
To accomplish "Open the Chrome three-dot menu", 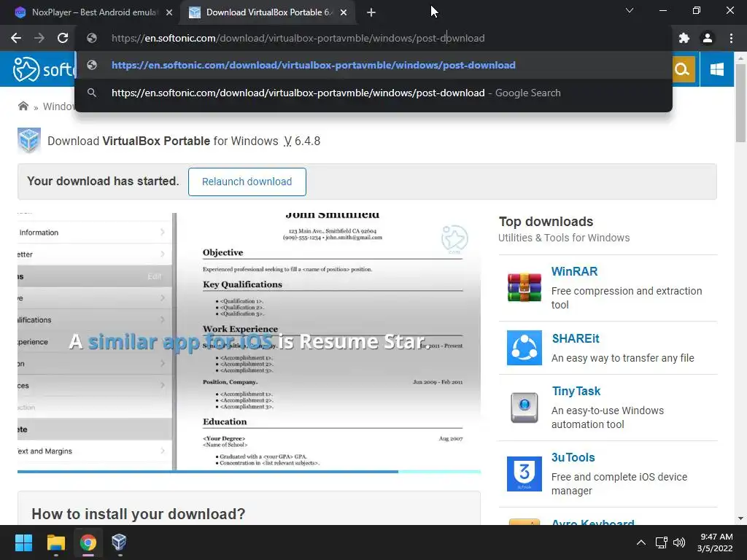I will click(731, 38).
